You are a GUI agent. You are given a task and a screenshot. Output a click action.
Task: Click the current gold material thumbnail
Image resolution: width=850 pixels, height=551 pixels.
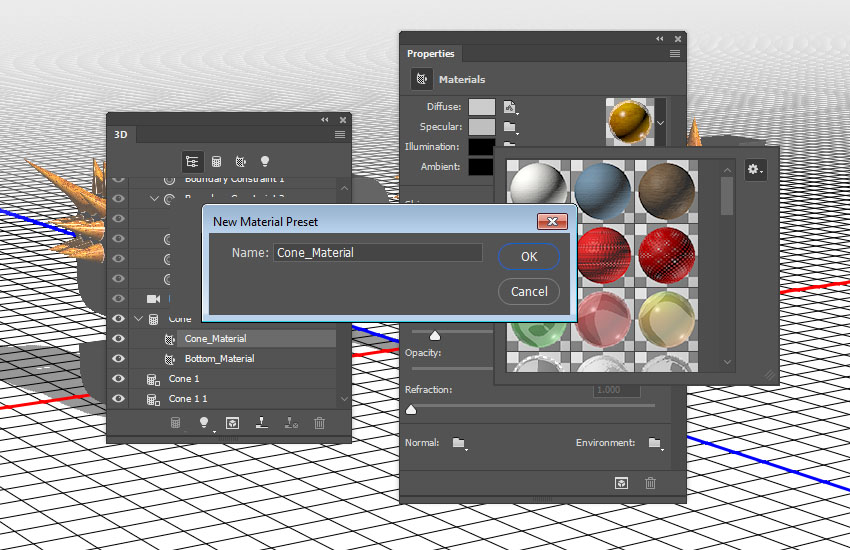tap(629, 122)
